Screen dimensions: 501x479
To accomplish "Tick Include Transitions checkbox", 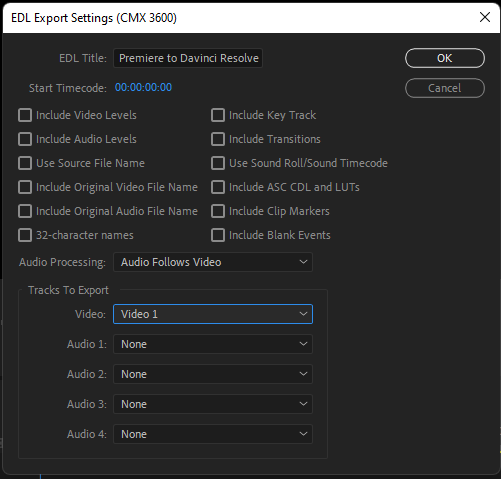I will pos(218,139).
